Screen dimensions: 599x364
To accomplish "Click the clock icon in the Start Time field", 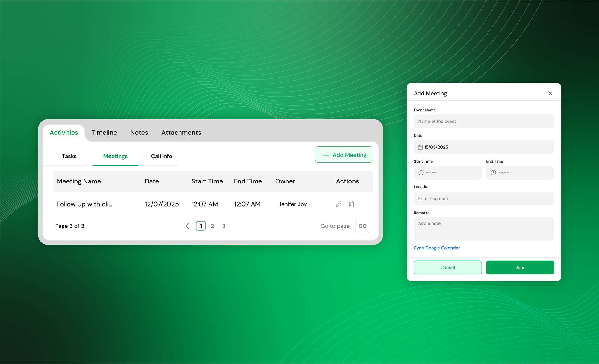I will coord(421,173).
